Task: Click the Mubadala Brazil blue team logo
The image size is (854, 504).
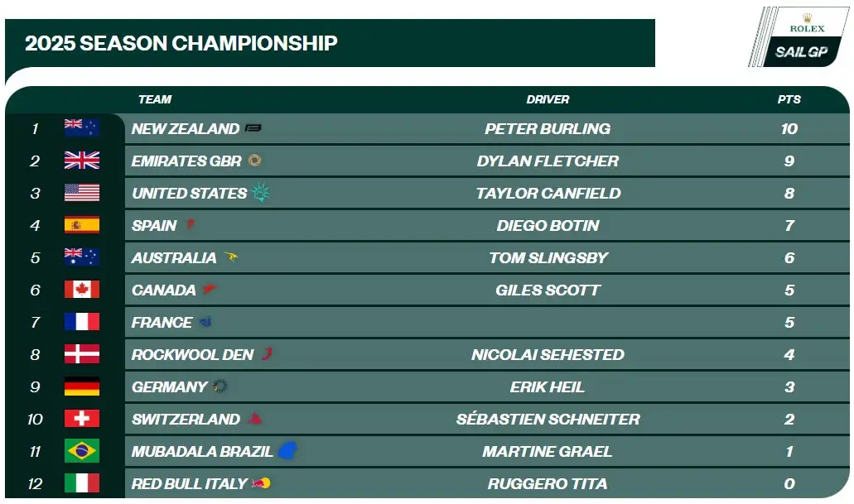Action: pyautogui.click(x=287, y=451)
